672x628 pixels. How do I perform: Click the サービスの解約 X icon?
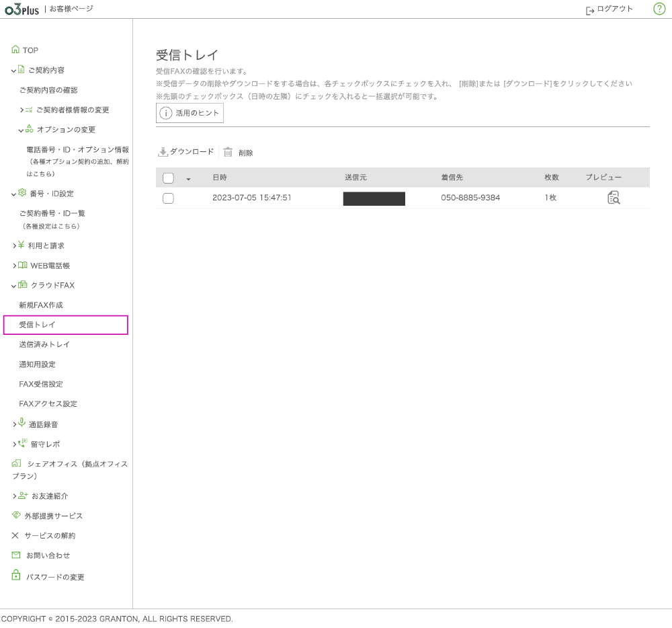(15, 535)
